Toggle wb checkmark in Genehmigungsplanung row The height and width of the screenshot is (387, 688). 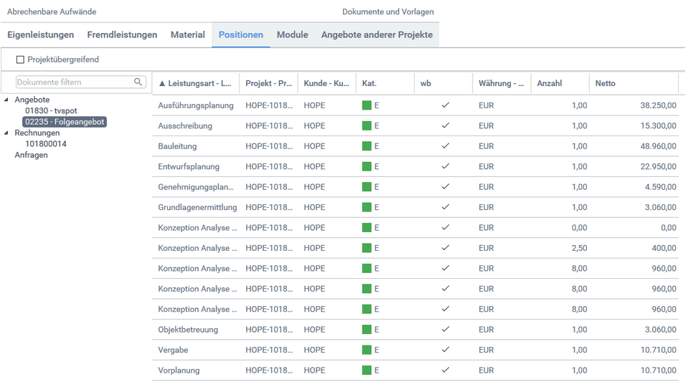445,186
